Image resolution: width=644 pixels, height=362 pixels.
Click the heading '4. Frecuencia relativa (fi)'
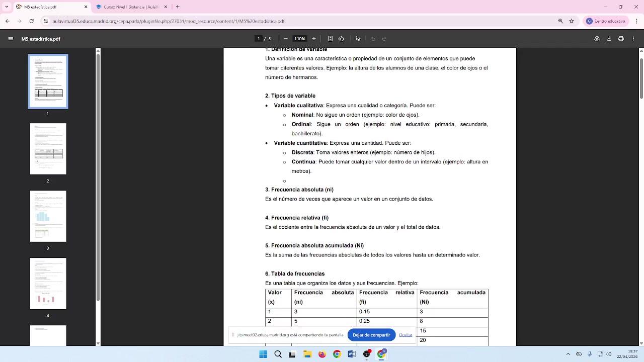[297, 218]
